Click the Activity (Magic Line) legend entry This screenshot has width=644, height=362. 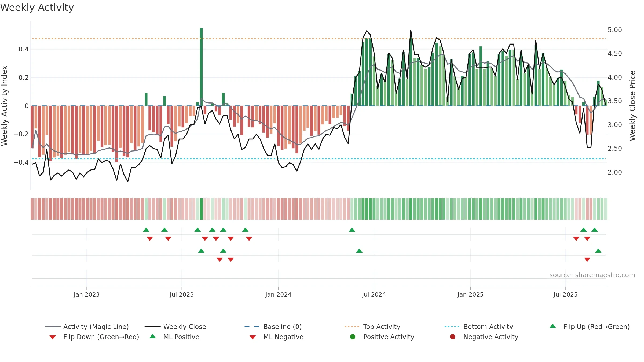pyautogui.click(x=87, y=327)
